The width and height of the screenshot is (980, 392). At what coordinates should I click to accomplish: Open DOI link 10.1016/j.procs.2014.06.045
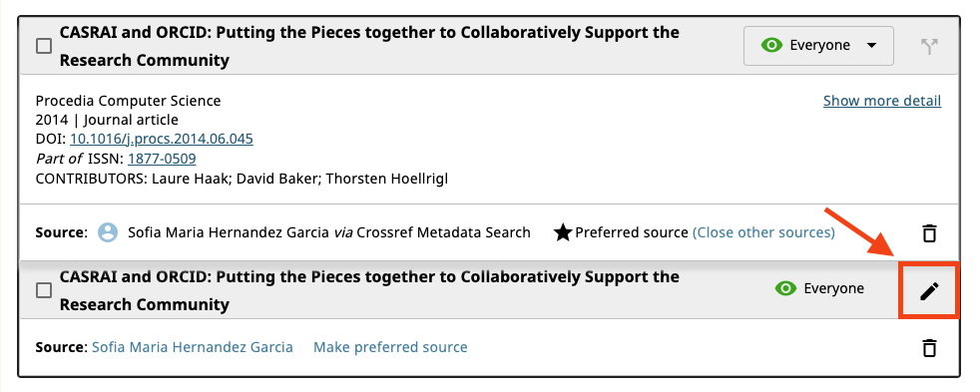162,139
